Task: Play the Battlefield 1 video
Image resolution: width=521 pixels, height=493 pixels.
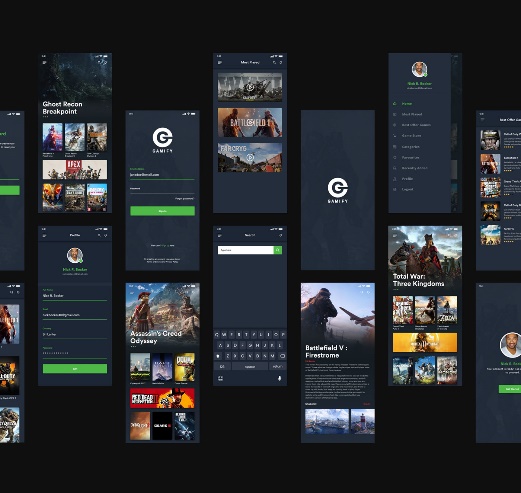Action: 250,122
